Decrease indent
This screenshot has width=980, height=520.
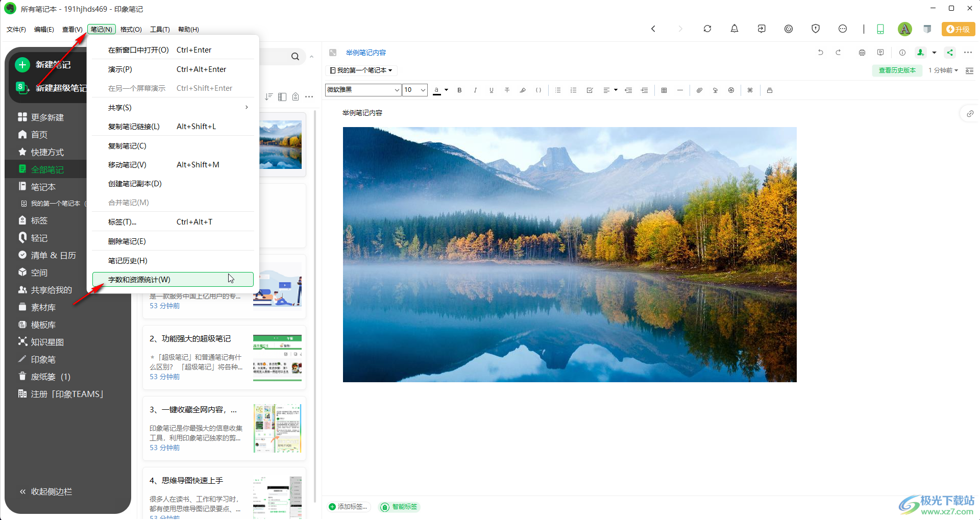(629, 90)
